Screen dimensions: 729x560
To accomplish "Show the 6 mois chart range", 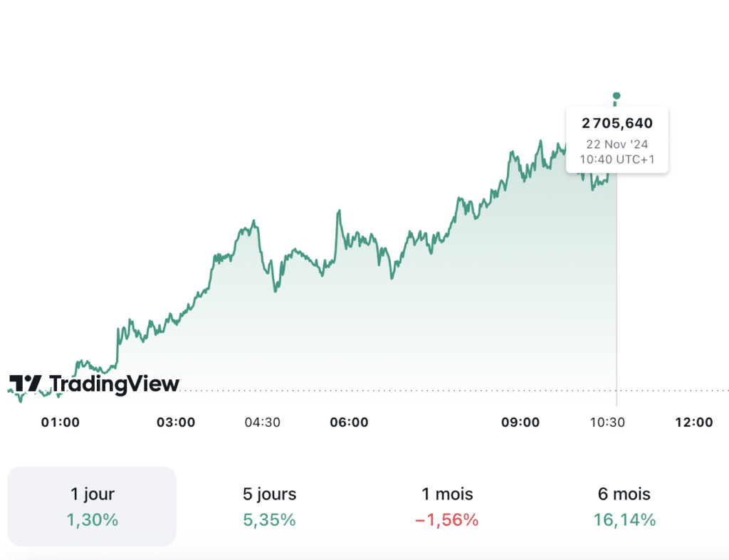I will (x=624, y=506).
